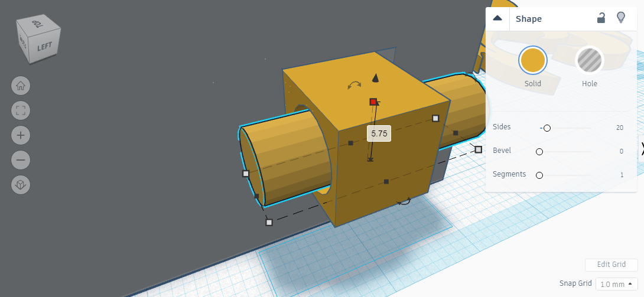Click the Bevel value 0

pos(622,151)
